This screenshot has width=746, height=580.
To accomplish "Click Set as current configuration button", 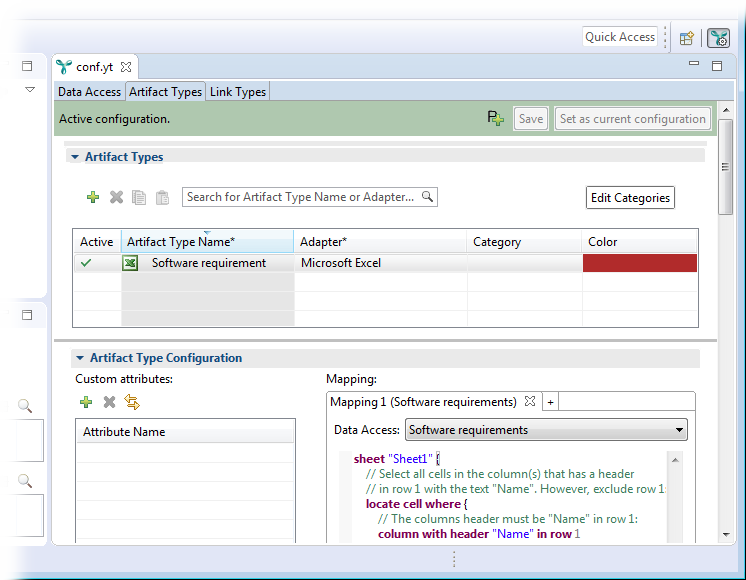I will point(632,118).
